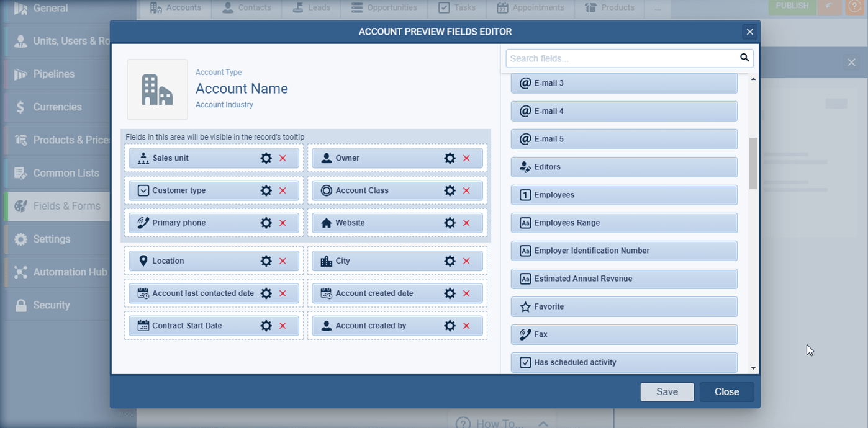Click the gear on Contract Start Date
This screenshot has height=428, width=868.
pyautogui.click(x=266, y=326)
